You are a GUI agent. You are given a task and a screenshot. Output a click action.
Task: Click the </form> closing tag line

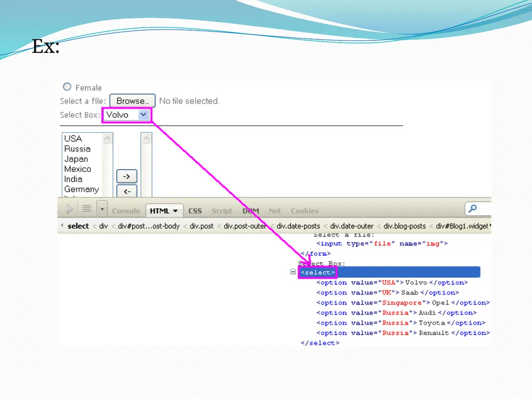coord(315,254)
